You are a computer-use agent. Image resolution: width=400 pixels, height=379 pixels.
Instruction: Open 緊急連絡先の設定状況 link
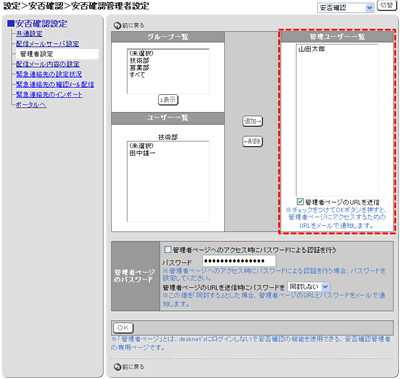click(x=49, y=74)
